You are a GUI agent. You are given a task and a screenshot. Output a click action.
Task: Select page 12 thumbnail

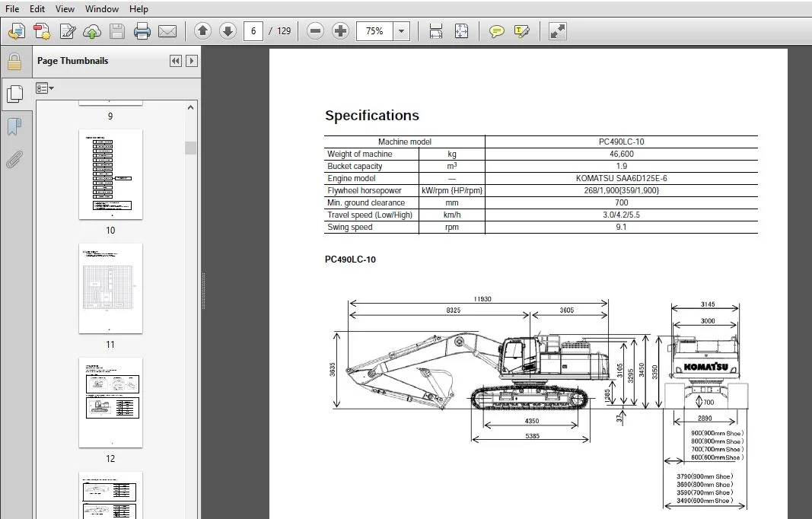pyautogui.click(x=110, y=403)
